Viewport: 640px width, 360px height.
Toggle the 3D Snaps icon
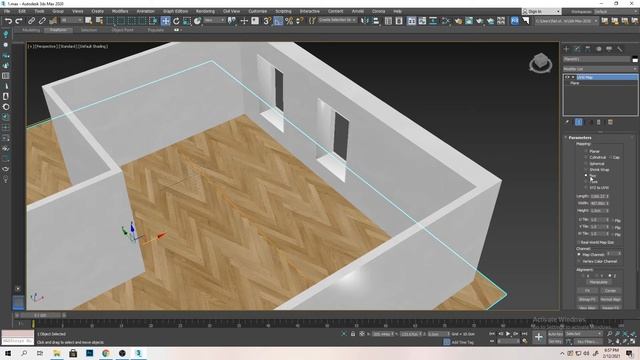[267, 20]
